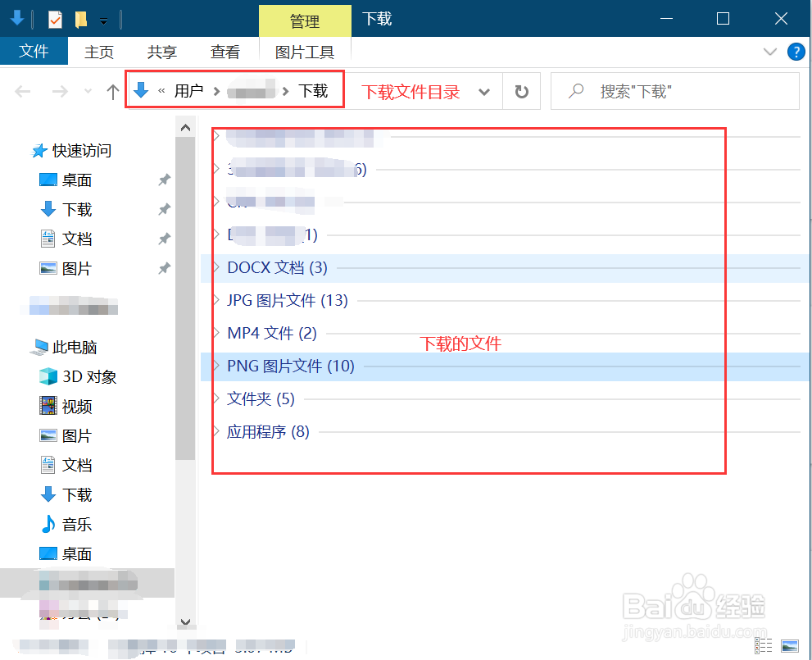812x660 pixels.
Task: Click the pin icon next to quick access 图片
Action: 164,268
